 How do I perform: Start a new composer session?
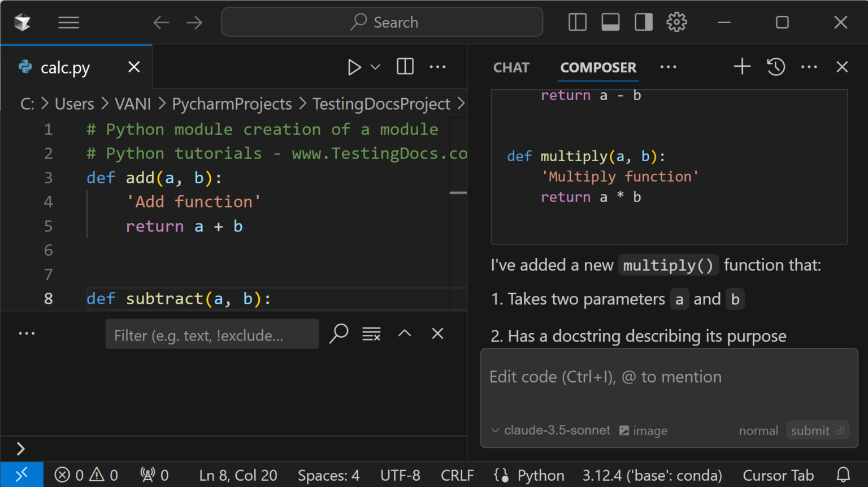[741, 66]
